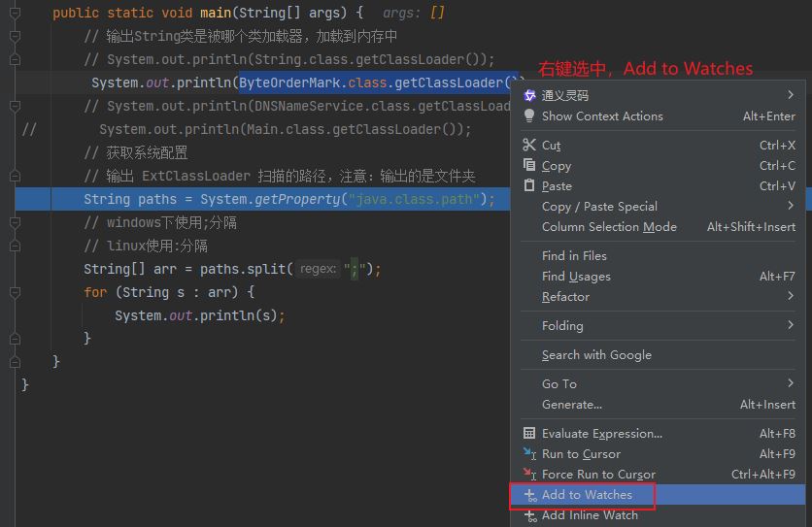Click the clipboard Paste icon
The image size is (812, 527).
click(x=529, y=184)
